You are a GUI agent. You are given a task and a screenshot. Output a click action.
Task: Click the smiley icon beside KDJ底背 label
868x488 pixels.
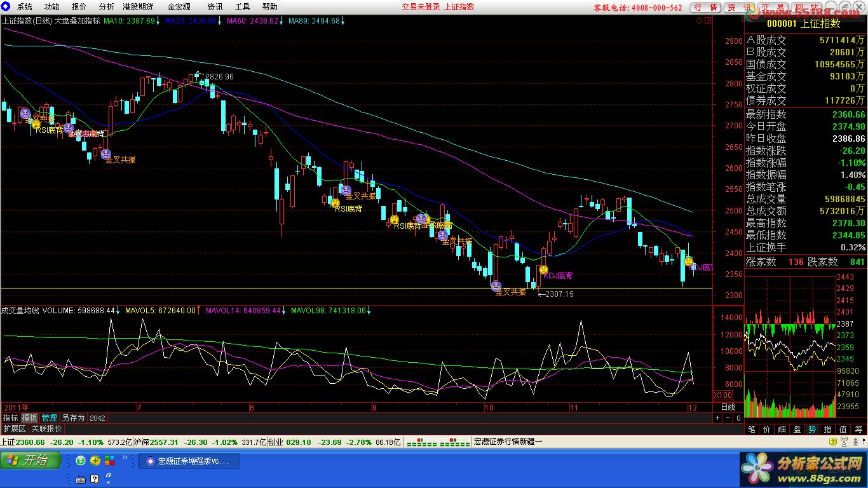pos(543,269)
